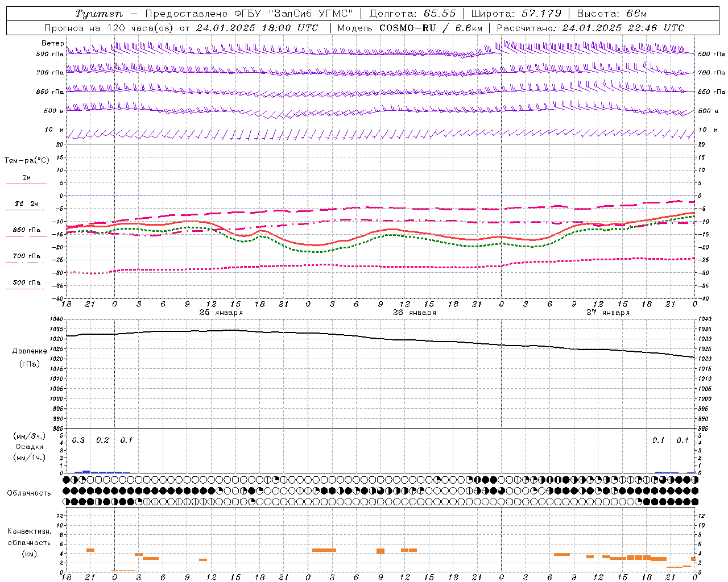Click the "Облачность" cloud cover label
The image size is (728, 582).
(x=29, y=493)
